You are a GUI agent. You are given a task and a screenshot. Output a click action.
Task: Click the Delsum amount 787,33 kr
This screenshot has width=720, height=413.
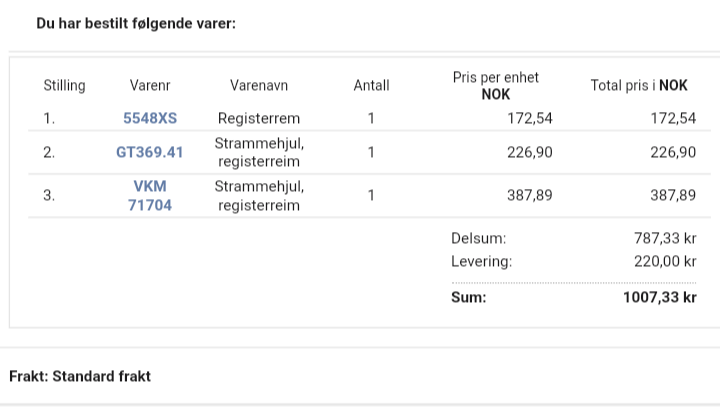point(665,238)
